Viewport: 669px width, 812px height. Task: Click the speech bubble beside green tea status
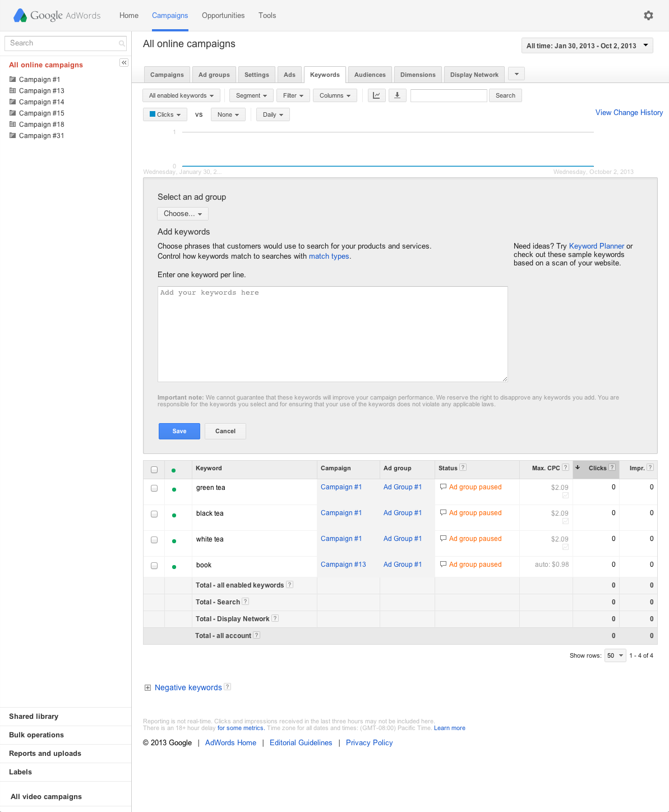(443, 487)
